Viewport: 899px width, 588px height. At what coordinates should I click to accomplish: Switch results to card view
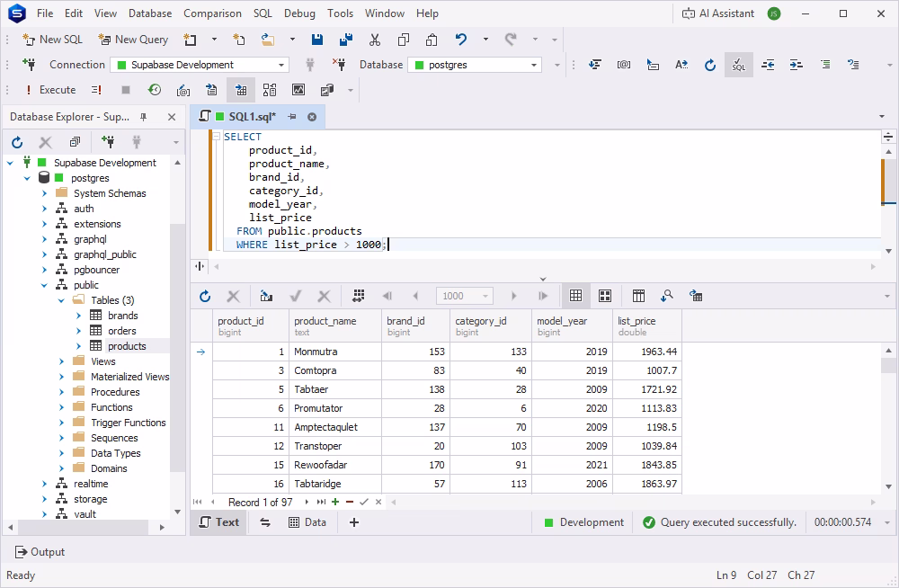click(x=605, y=296)
